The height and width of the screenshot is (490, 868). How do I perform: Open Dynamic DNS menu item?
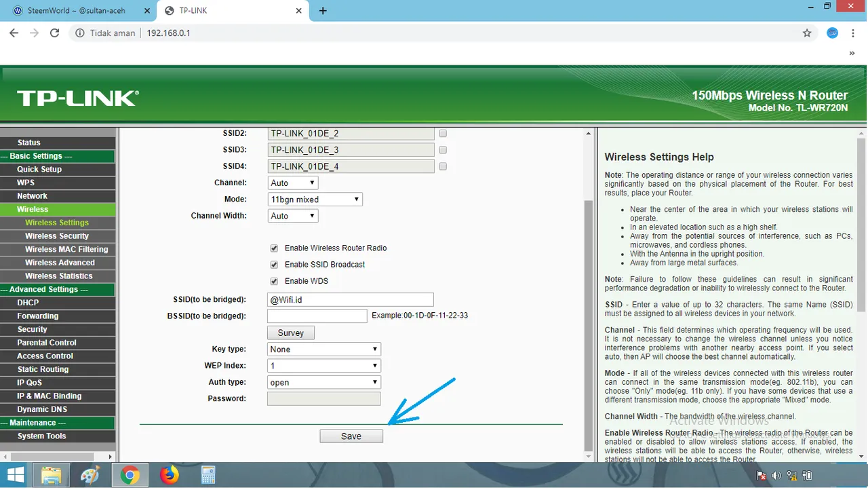58,409
